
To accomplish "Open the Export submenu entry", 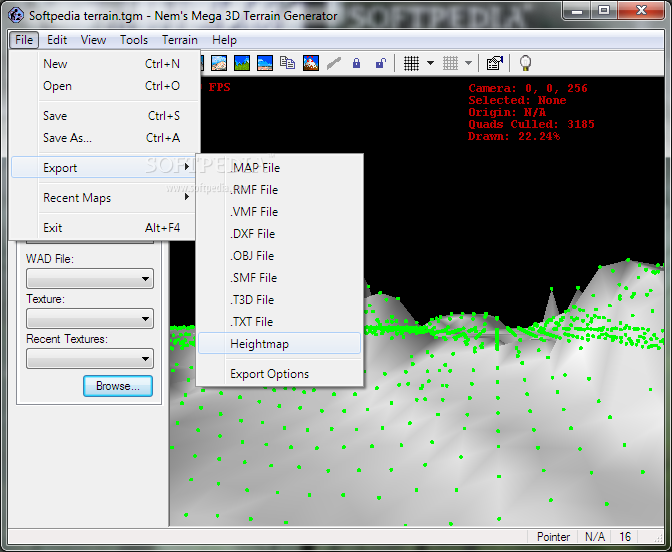I will [103, 168].
